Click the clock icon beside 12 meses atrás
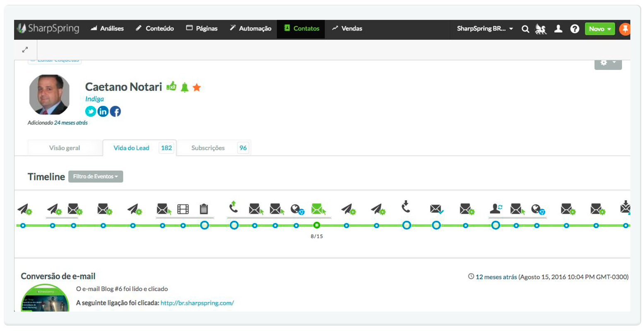 coord(471,276)
